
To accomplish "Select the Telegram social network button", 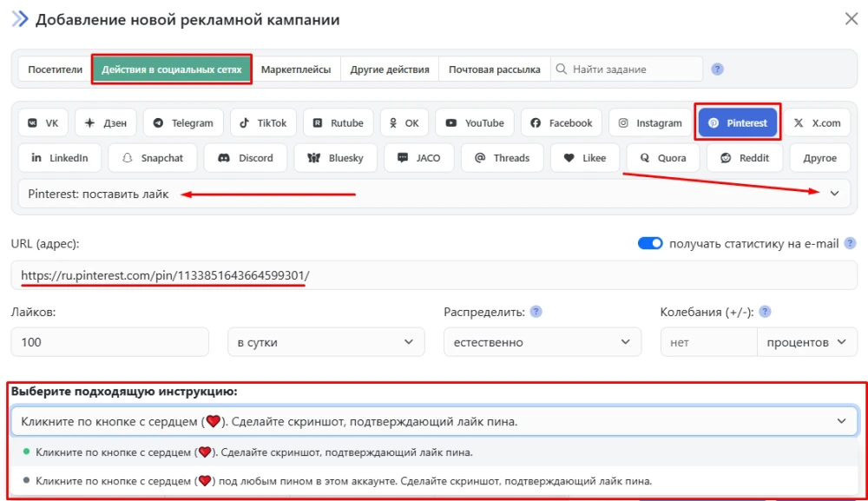I will click(183, 123).
